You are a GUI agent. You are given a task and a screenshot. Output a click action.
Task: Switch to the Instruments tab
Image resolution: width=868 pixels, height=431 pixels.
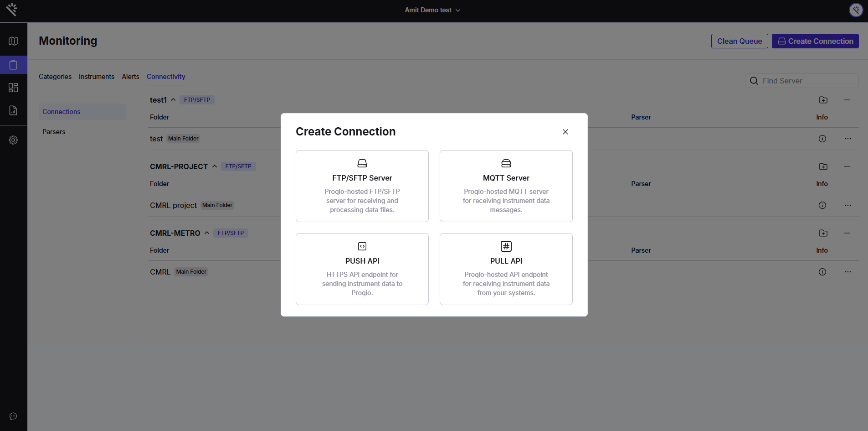97,77
